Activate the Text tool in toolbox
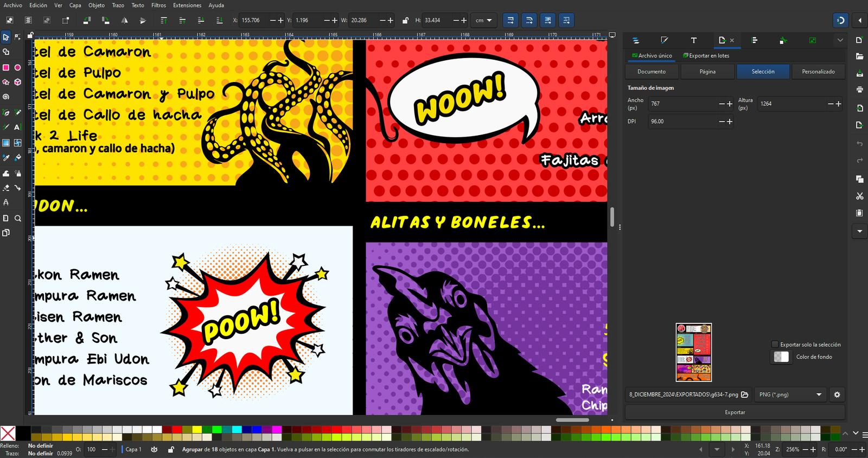 click(x=17, y=127)
